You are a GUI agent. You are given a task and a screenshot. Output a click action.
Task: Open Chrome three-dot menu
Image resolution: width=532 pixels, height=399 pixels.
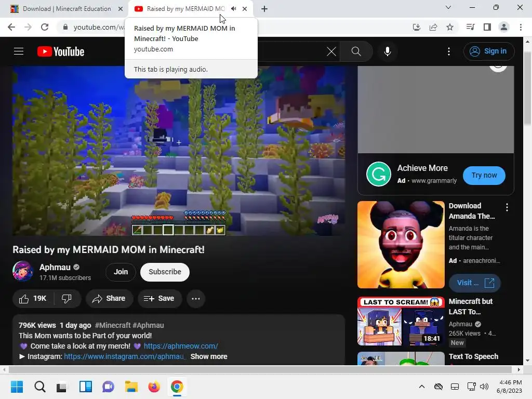(x=521, y=27)
